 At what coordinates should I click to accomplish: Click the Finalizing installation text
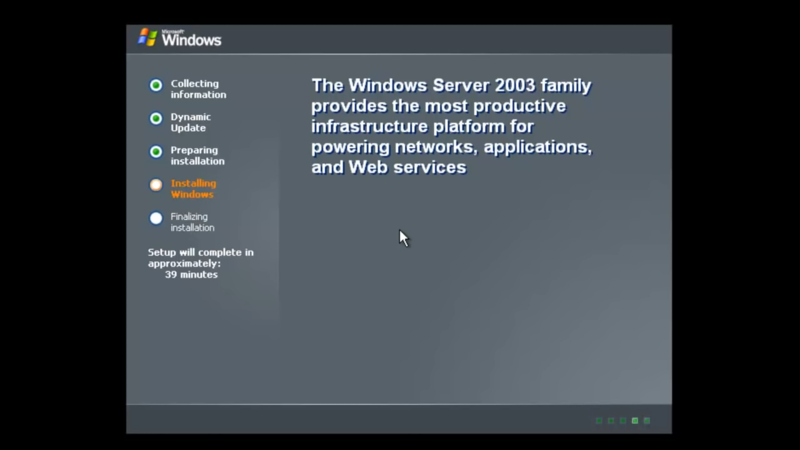click(192, 222)
